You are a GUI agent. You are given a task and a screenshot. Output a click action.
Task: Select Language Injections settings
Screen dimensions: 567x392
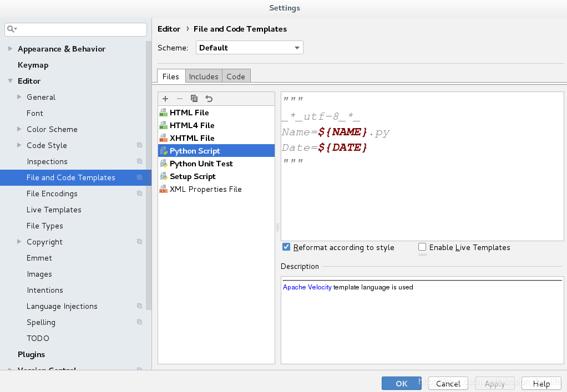[62, 307]
